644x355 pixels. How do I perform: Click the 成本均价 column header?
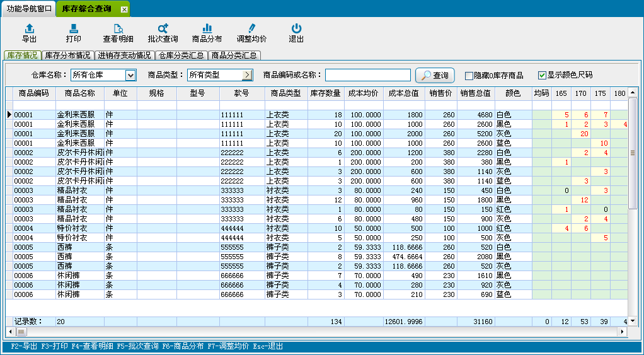364,93
